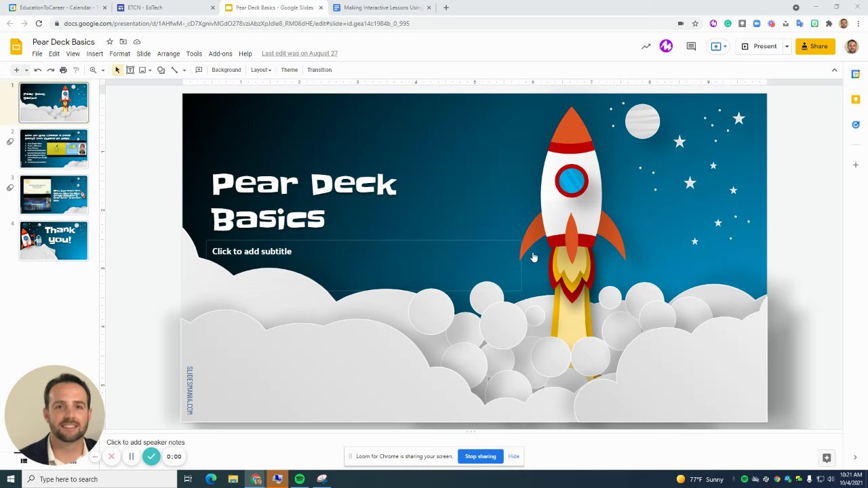Show the side panel with the arrow
The image size is (868, 488).
pos(855,457)
